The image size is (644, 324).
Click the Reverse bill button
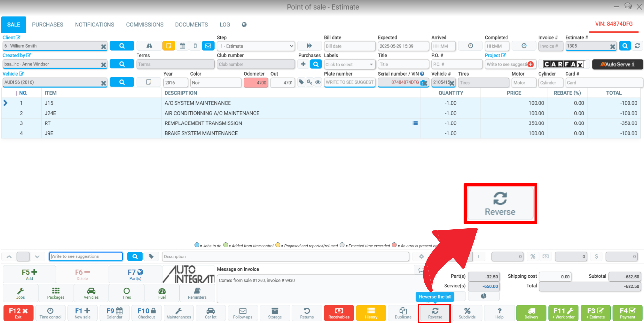(435, 313)
